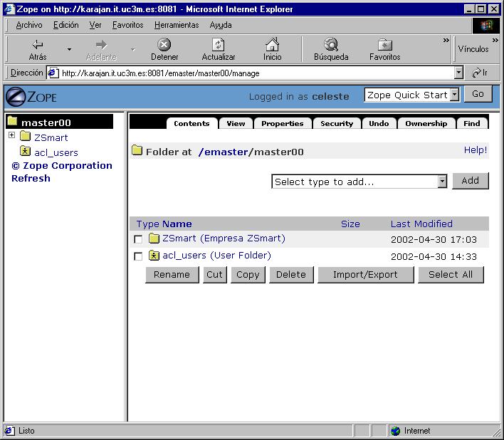Screen dimensions: 504x440
Task: Open Ayuda menu
Action: [221, 25]
